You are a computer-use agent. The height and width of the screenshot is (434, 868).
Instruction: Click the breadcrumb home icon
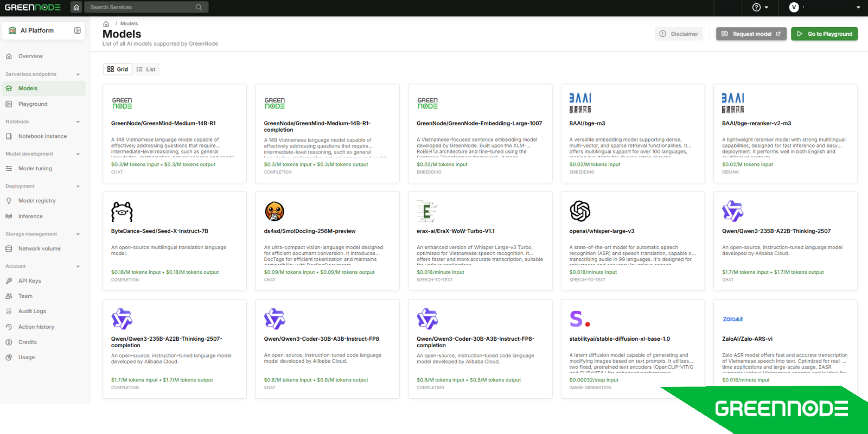(106, 24)
